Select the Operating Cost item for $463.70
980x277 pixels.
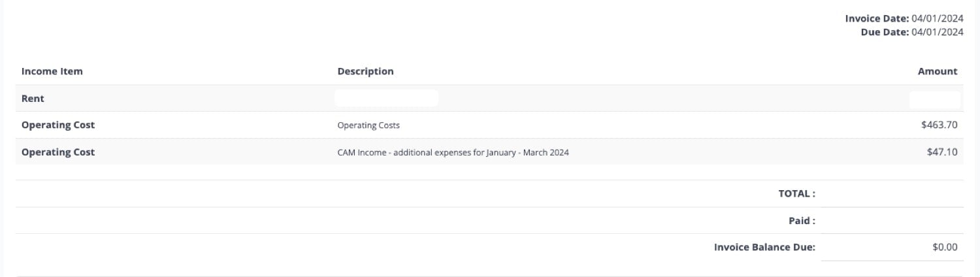click(x=58, y=125)
